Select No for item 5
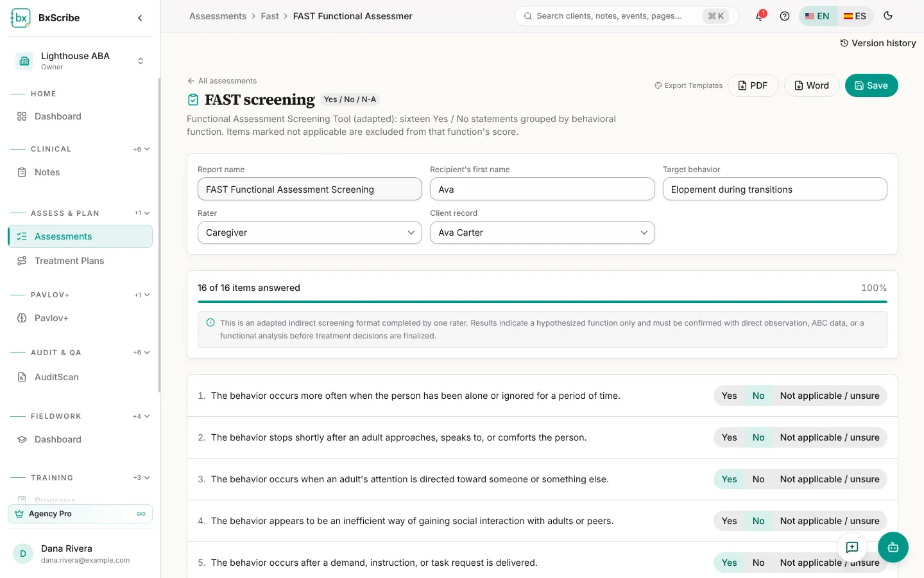Viewport: 924px width, 578px height. click(758, 563)
